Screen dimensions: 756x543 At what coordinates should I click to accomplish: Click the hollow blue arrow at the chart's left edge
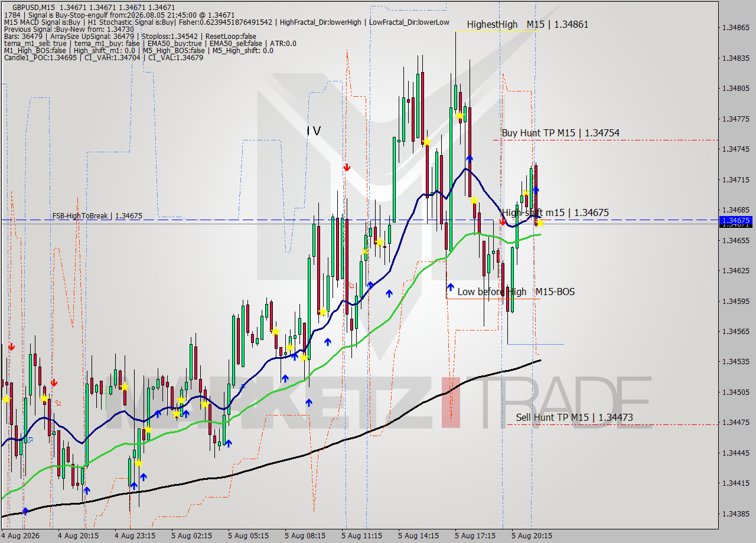click(x=30, y=440)
